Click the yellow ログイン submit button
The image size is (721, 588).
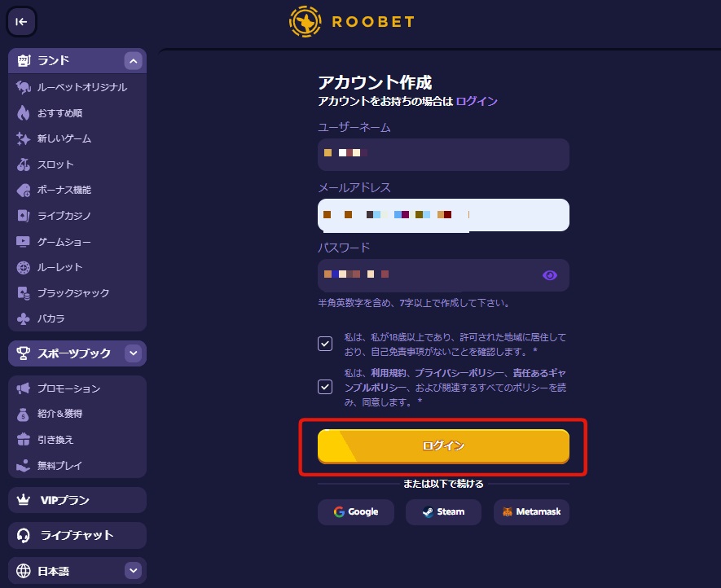point(443,446)
